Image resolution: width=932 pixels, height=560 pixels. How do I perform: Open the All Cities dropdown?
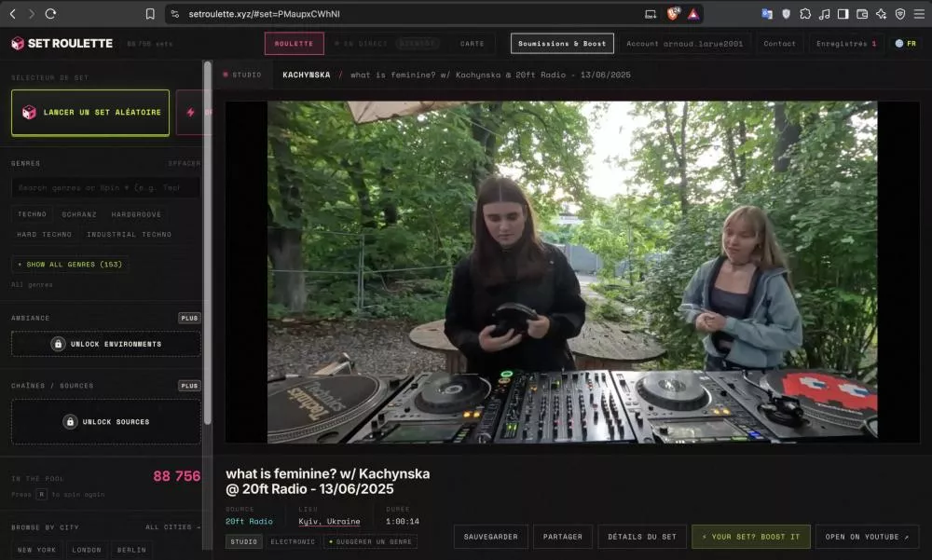click(x=172, y=527)
